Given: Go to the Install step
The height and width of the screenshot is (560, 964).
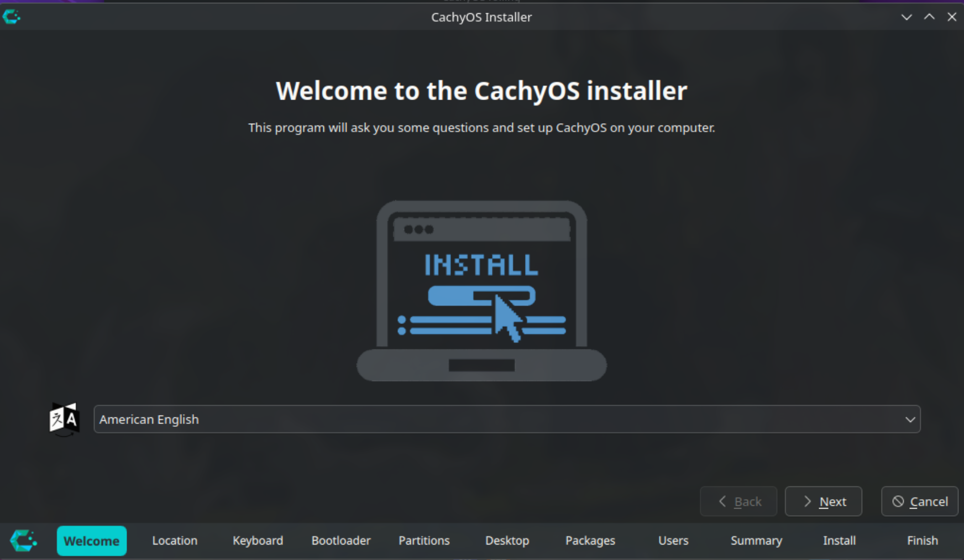Looking at the screenshot, I should [839, 541].
